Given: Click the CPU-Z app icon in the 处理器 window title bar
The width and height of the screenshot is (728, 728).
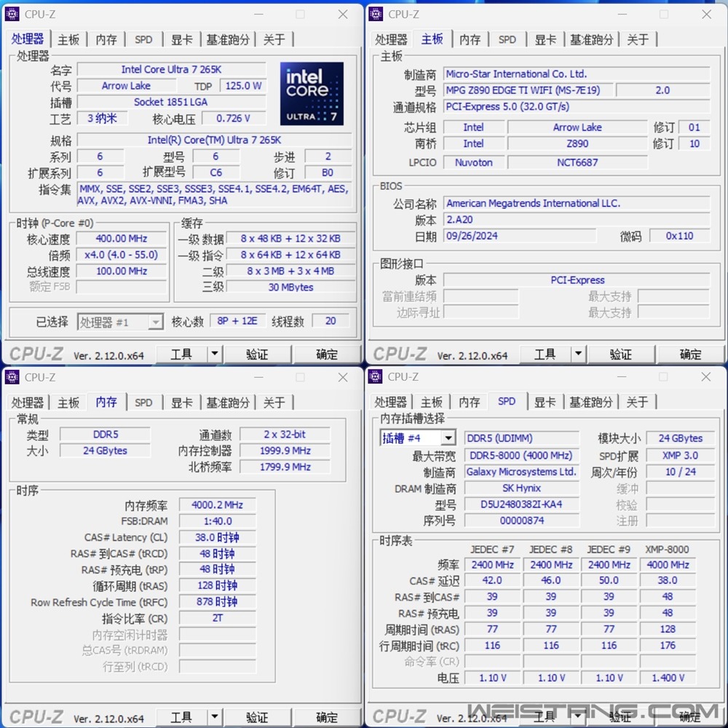Looking at the screenshot, I should coord(12,14).
